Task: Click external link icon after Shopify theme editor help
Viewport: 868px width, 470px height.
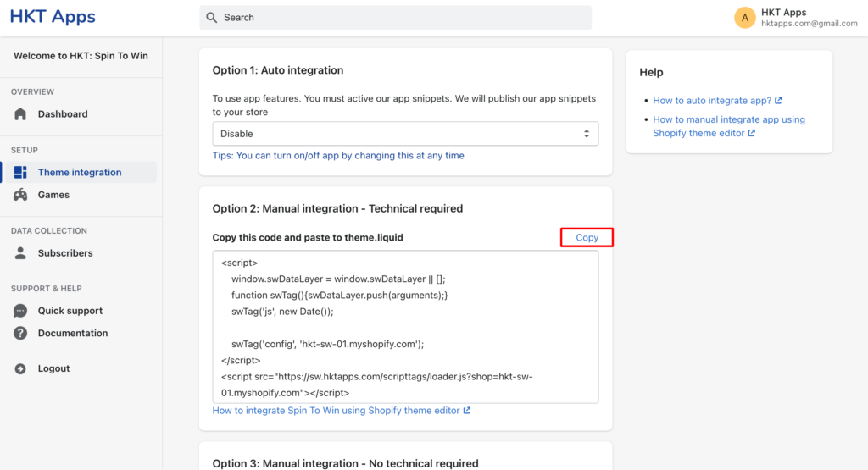Action: [751, 133]
